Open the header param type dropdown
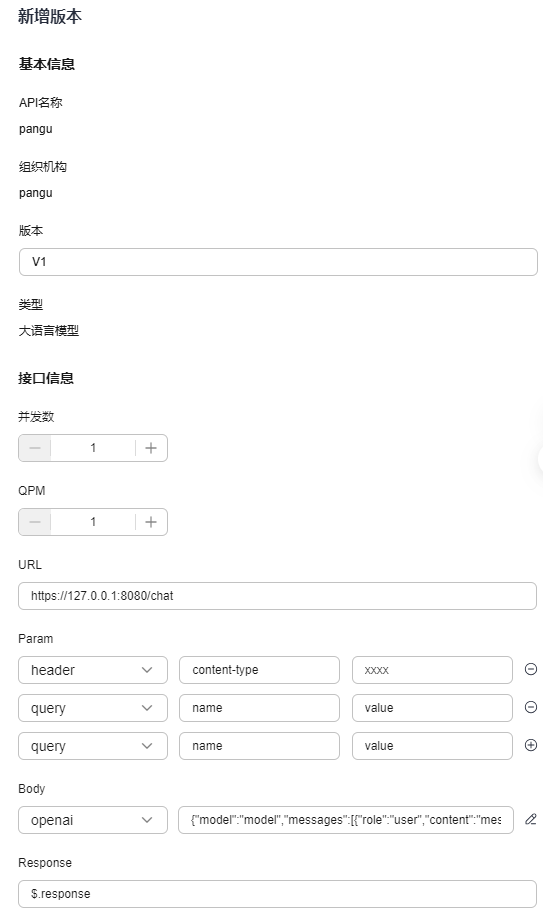The height and width of the screenshot is (922, 543). pyautogui.click(x=93, y=670)
